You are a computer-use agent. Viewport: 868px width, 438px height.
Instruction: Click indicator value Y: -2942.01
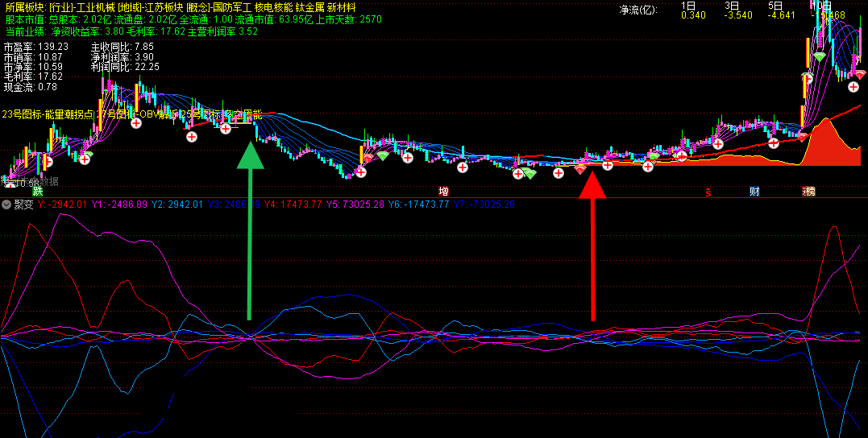coord(62,205)
